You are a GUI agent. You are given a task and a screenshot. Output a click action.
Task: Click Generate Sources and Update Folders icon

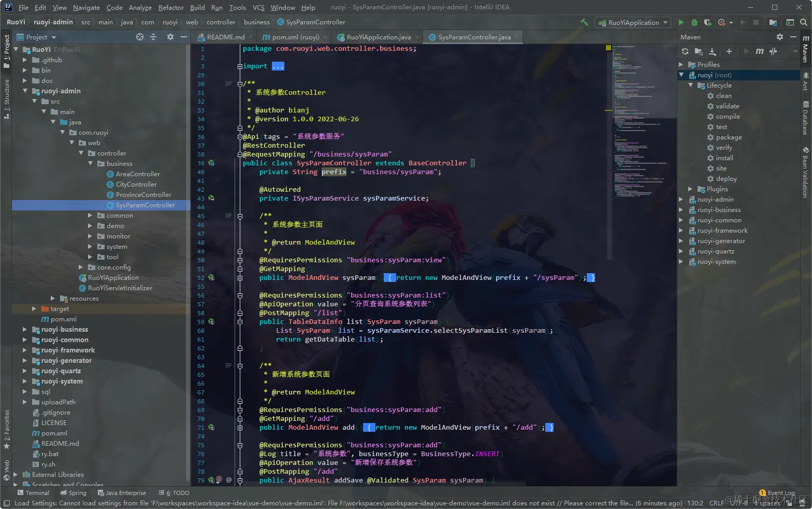click(699, 51)
